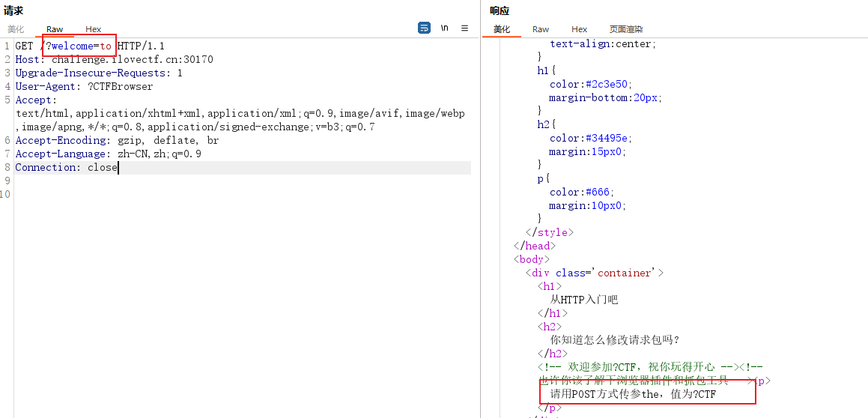Click the closing </h1> tag
Screen dimensions: 868x418
click(x=553, y=313)
